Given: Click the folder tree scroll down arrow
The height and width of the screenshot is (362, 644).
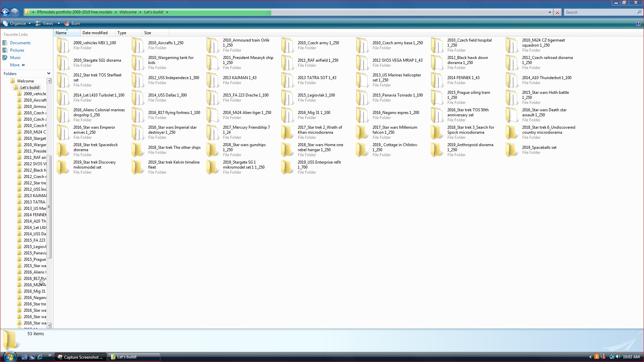Looking at the screenshot, I should [49, 325].
